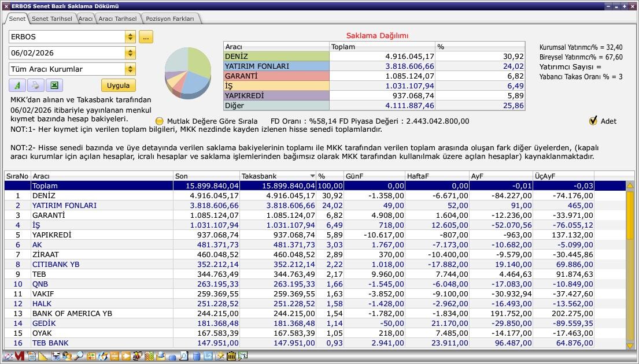This screenshot has width=639, height=364.
Task: Expand the 'Tüm Aracı Kurumlar' dropdown
Action: pos(130,69)
